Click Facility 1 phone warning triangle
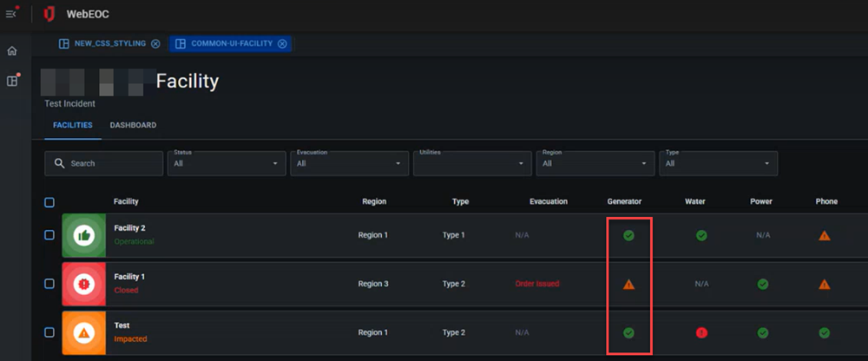Screen dimensions: 868x361 pos(825,285)
